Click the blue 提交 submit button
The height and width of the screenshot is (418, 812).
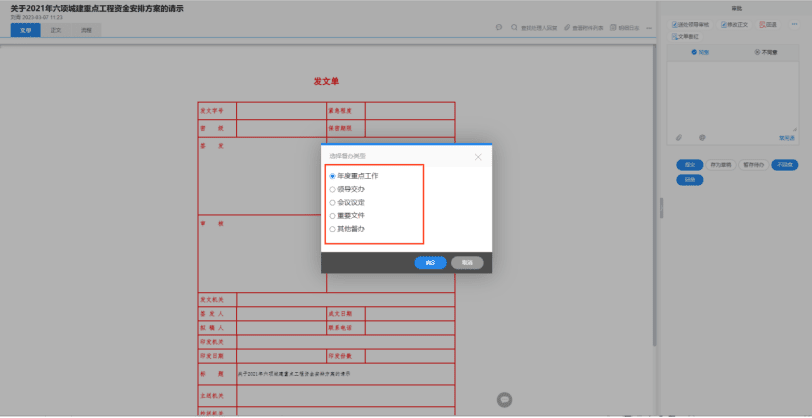[690, 165]
